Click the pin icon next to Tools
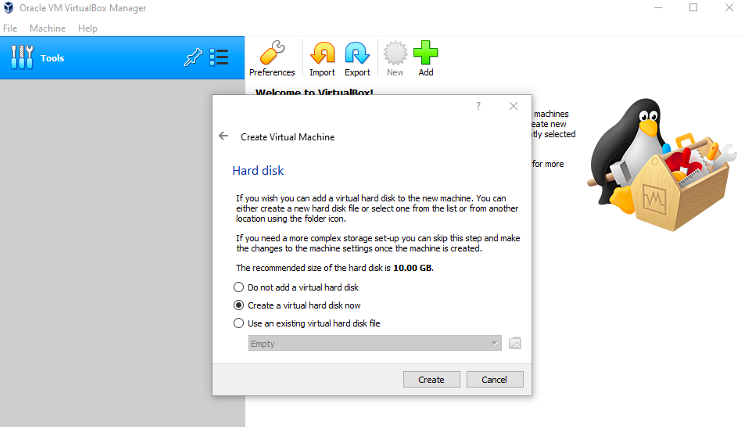 [193, 58]
